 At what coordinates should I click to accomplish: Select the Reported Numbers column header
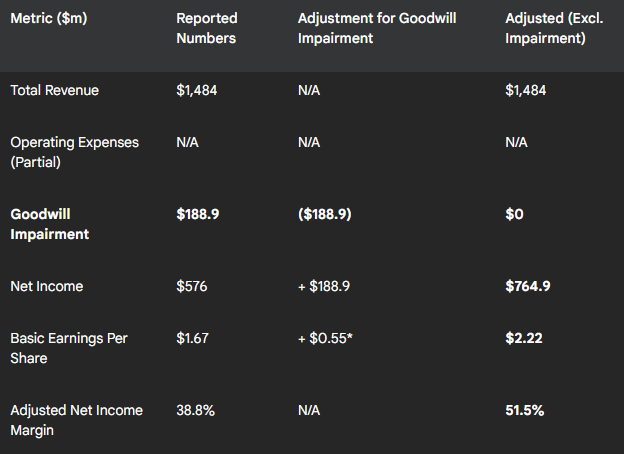tap(207, 28)
